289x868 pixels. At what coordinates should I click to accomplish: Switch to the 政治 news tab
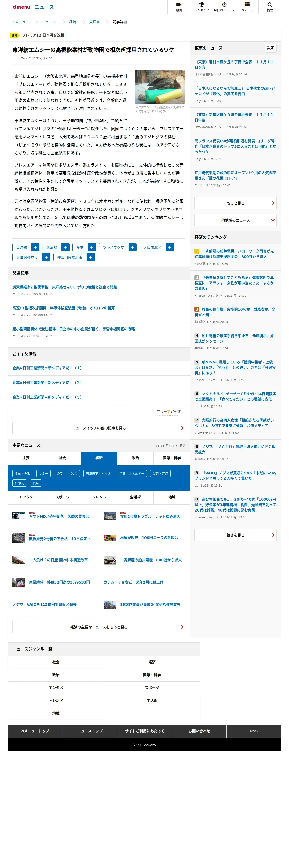coord(135,458)
